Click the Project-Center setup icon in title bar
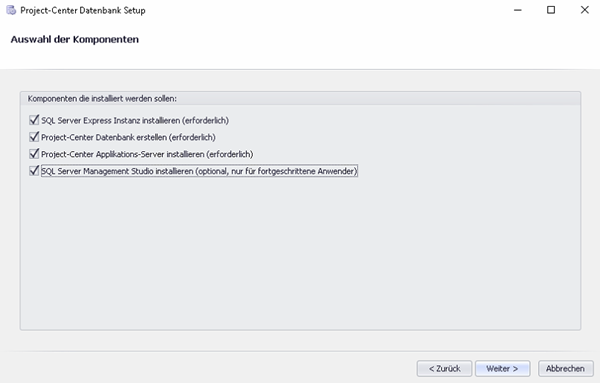Viewport: 600px width, 383px height. click(11, 10)
